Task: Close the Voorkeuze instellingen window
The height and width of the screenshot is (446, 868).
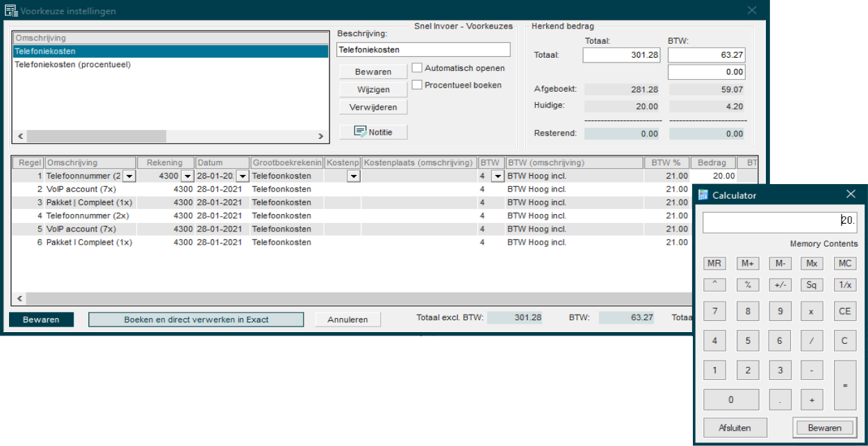Action: tap(752, 10)
